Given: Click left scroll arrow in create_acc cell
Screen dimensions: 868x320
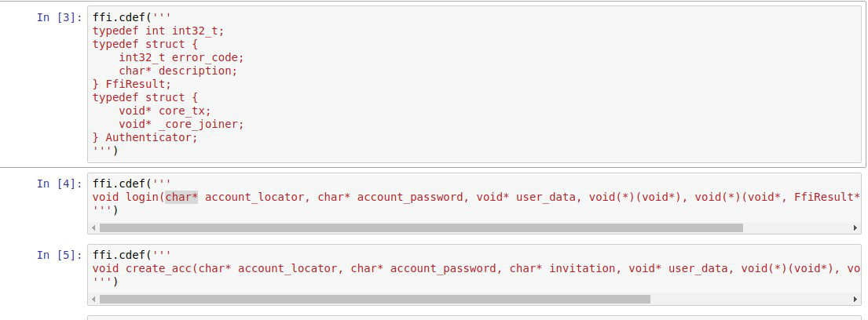Looking at the screenshot, I should [x=94, y=299].
